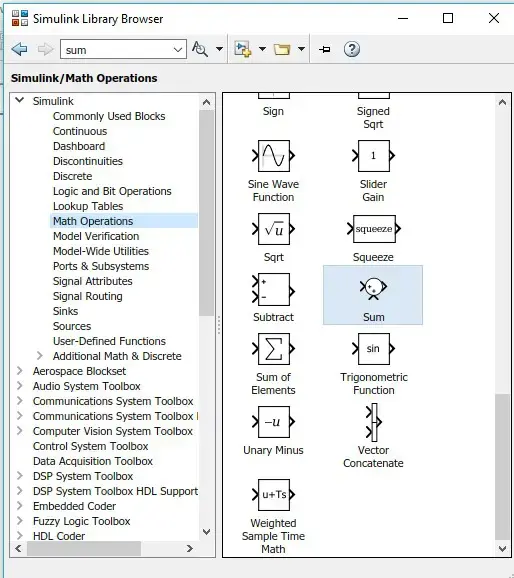This screenshot has width=514, height=578.
Task: Expand the Embedded Coder node
Action: point(20,506)
